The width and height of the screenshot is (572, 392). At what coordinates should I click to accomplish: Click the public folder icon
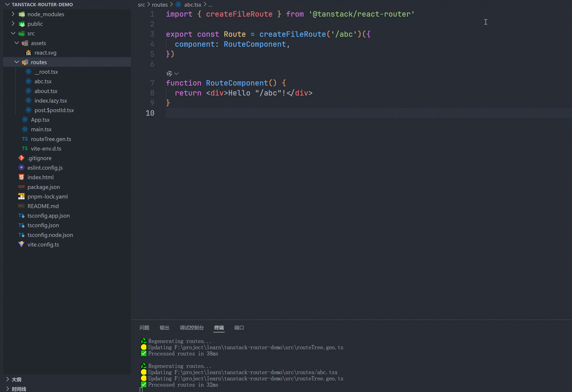(x=22, y=24)
